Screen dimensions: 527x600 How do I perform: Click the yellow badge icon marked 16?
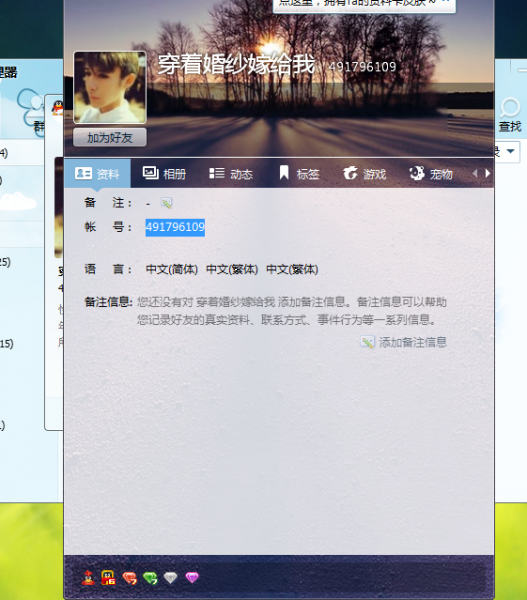coord(108,577)
